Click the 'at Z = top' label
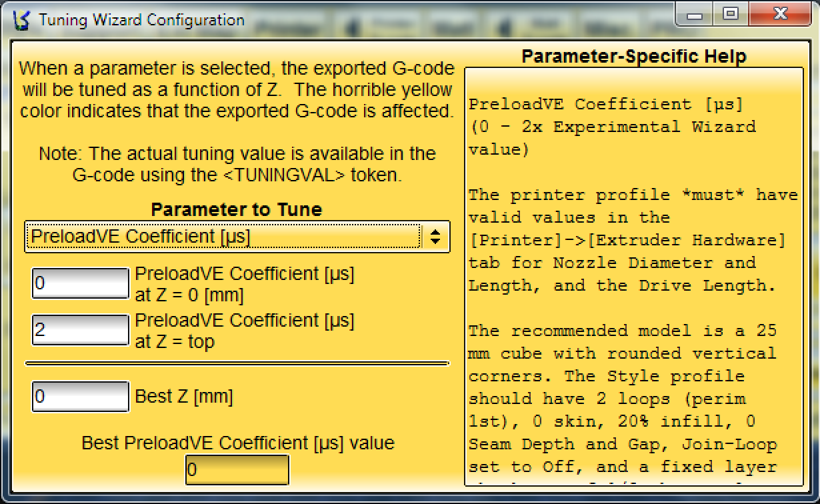Viewport: 820px width, 504px height. point(175,342)
